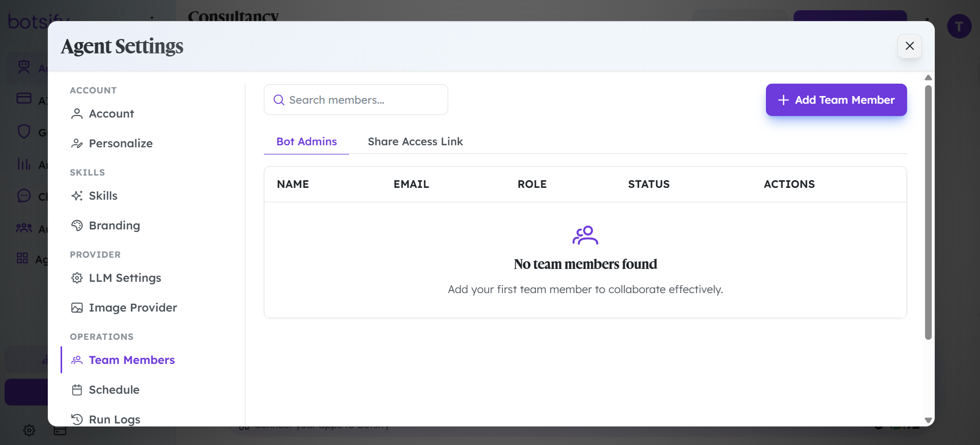The height and width of the screenshot is (445, 980).
Task: Click the Schedule calendar icon
Action: coord(77,390)
